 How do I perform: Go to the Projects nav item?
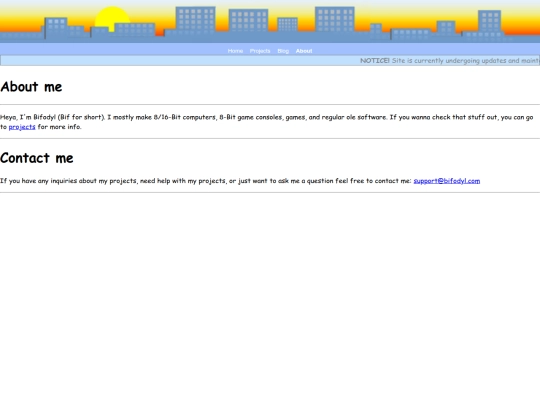260,51
